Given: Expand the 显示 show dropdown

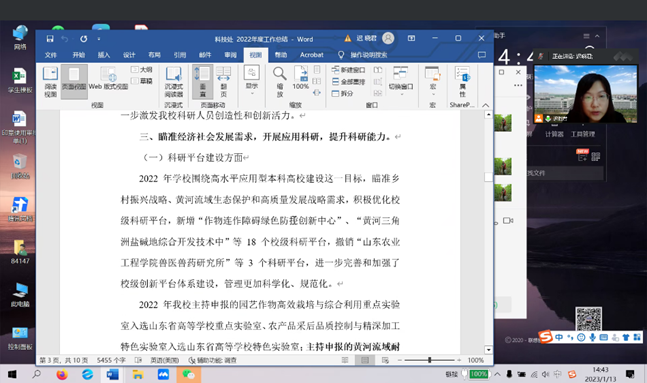Looking at the screenshot, I should 252,80.
